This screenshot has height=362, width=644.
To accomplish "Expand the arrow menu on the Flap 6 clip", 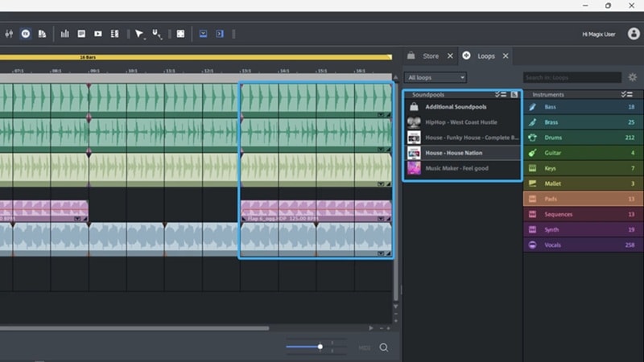I will [381, 219].
